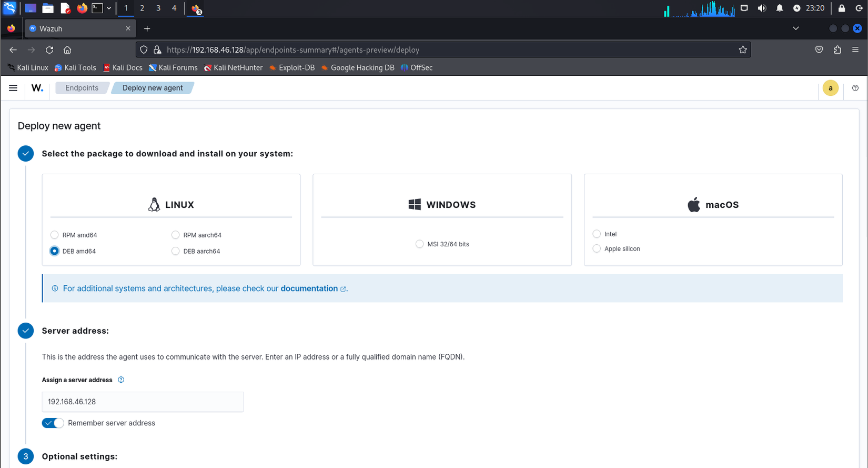Image resolution: width=868 pixels, height=468 pixels.
Task: Close the Wazuh tab
Action: [128, 28]
